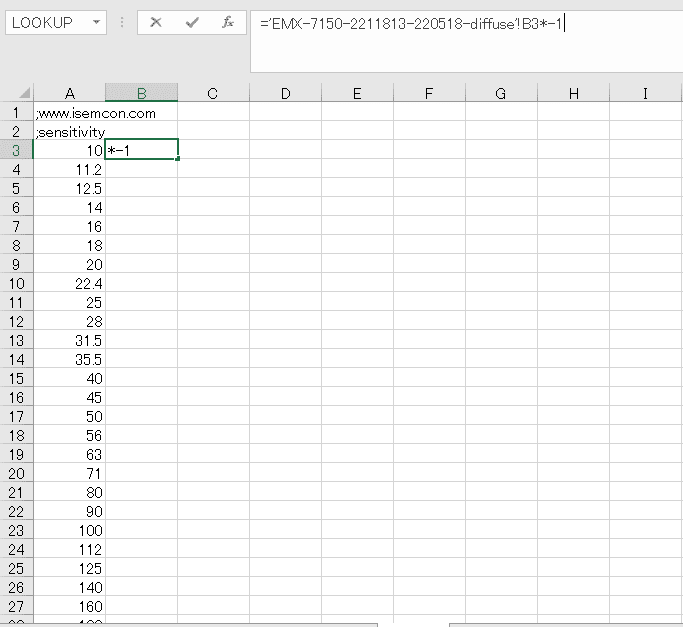Select row 15 header
Viewport: 683px width, 627px height.
tap(16, 378)
